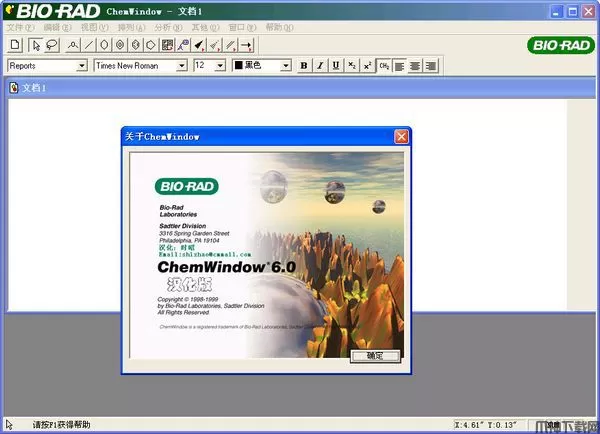Select the Lasso selection tool
The image size is (600, 434).
tap(52, 45)
